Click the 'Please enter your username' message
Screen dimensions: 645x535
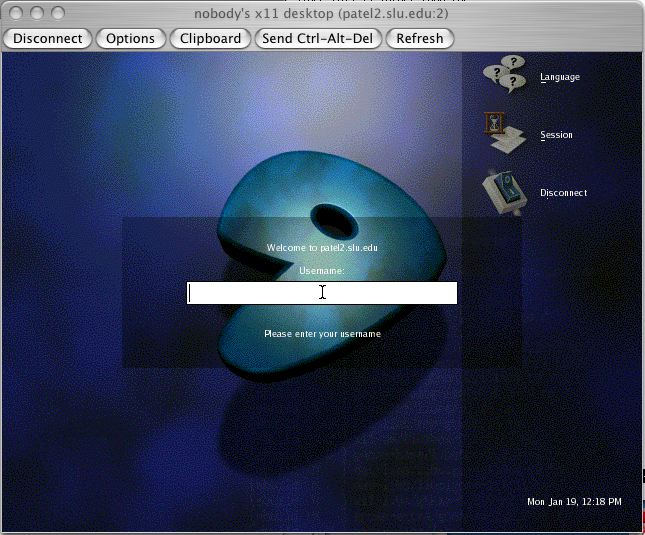point(322,334)
